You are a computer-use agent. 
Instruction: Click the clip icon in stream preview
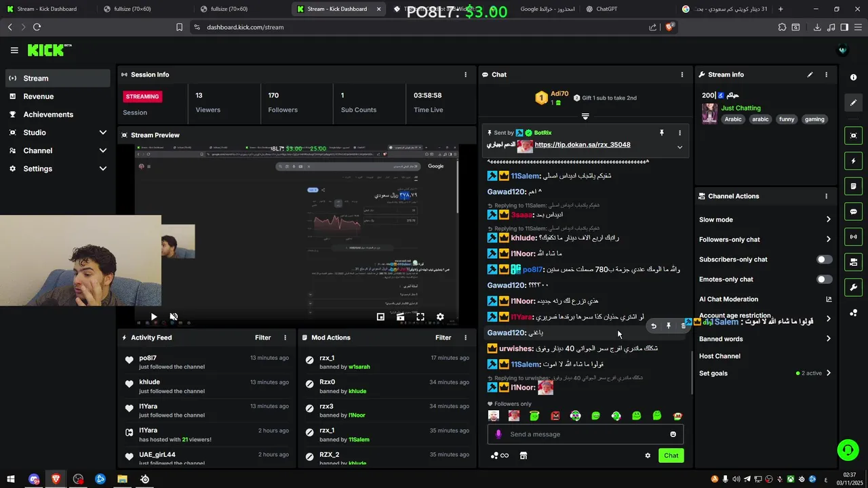401,317
